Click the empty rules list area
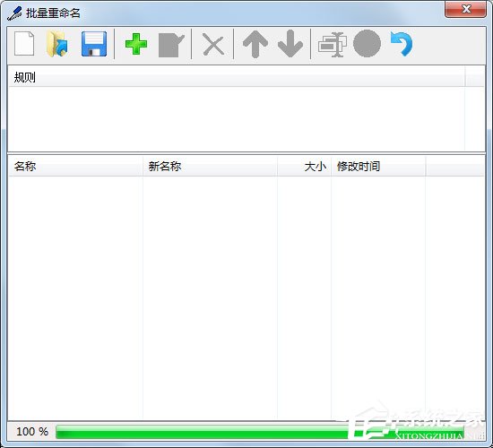This screenshot has height=448, width=493. pyautogui.click(x=237, y=119)
